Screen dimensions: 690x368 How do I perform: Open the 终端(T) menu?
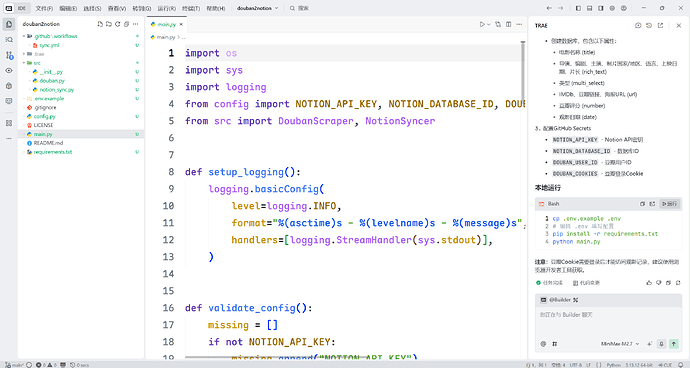[x=191, y=8]
